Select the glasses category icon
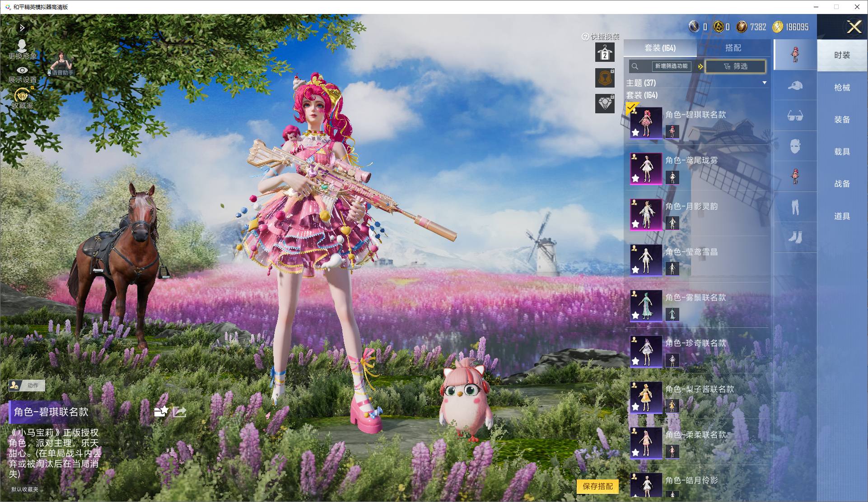 [x=795, y=116]
